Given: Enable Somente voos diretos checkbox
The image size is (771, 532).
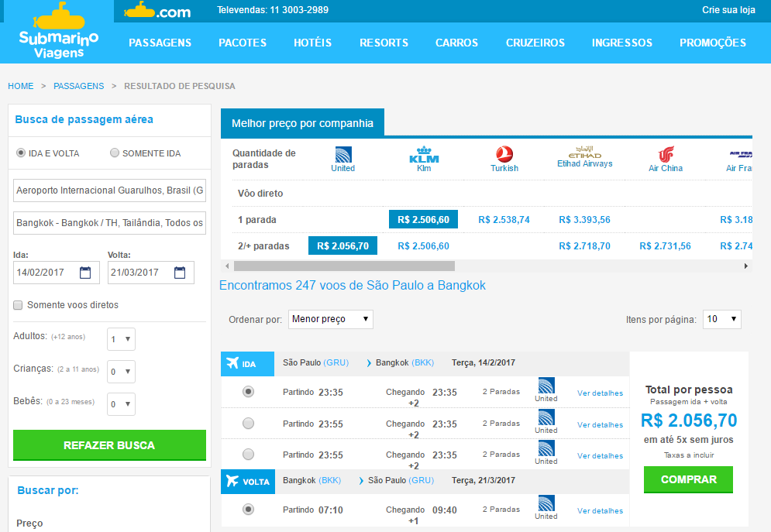Looking at the screenshot, I should [18, 305].
